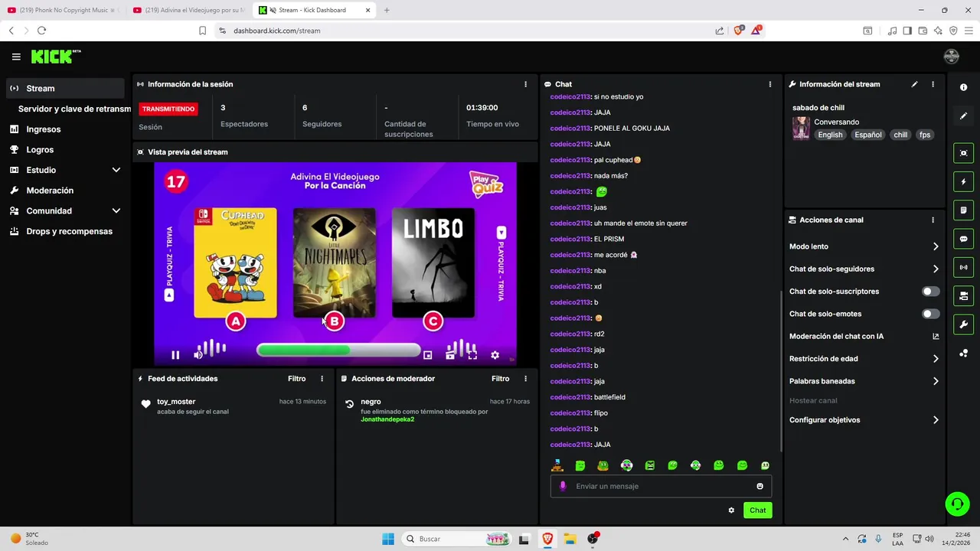Image resolution: width=980 pixels, height=551 pixels.
Task: Click the wrench icon in right sidebar
Action: (963, 324)
